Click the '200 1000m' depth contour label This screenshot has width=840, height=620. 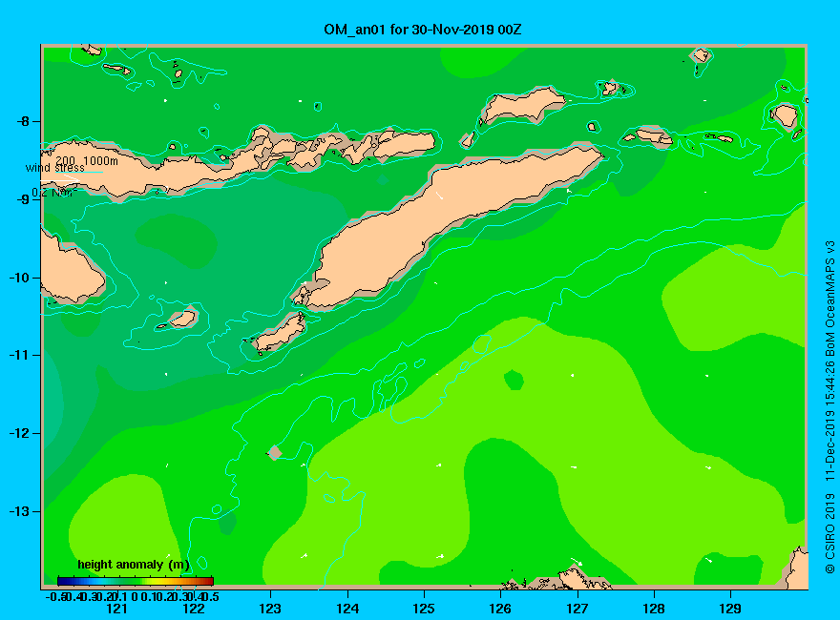87,160
